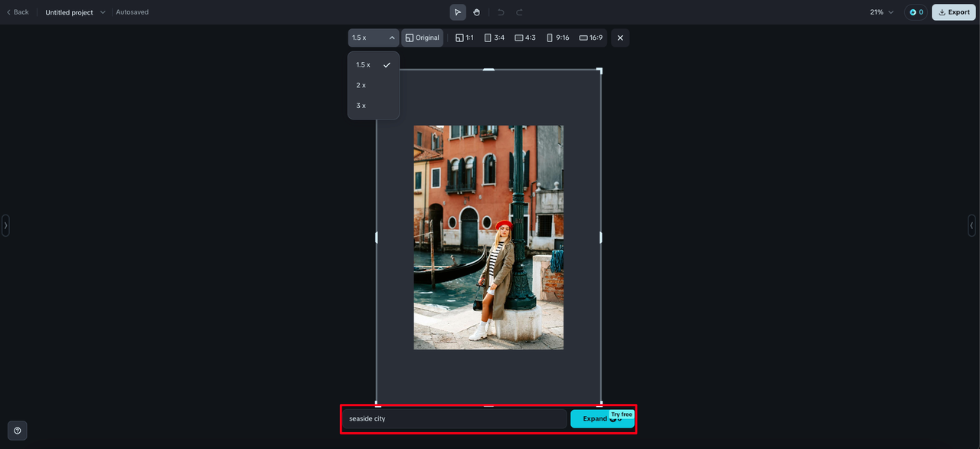Go back using Back arrow

pos(18,12)
